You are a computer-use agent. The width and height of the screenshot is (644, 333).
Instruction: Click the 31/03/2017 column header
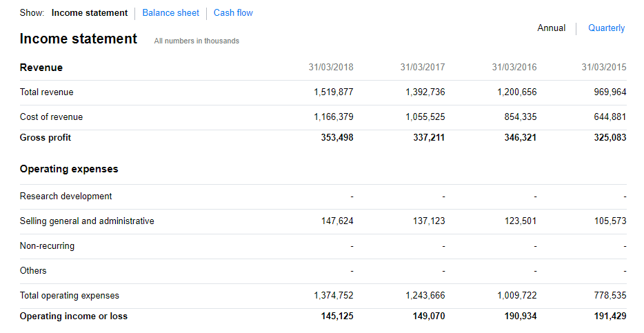click(x=423, y=68)
